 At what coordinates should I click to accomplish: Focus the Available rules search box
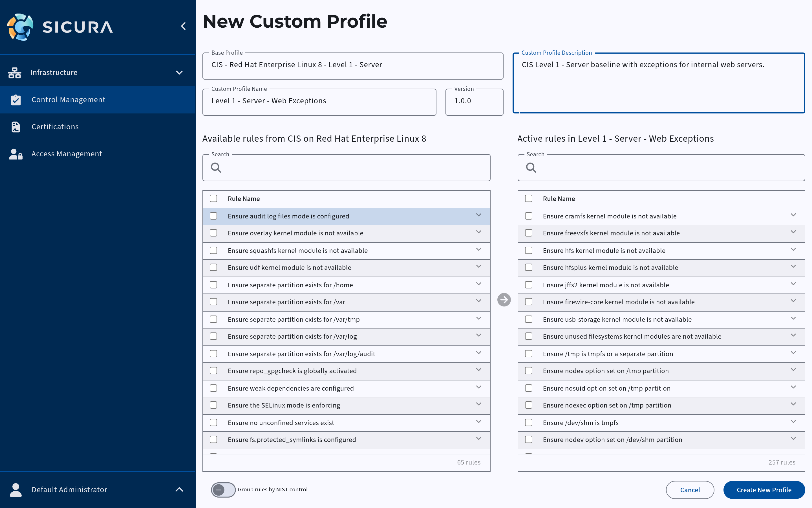pyautogui.click(x=346, y=168)
